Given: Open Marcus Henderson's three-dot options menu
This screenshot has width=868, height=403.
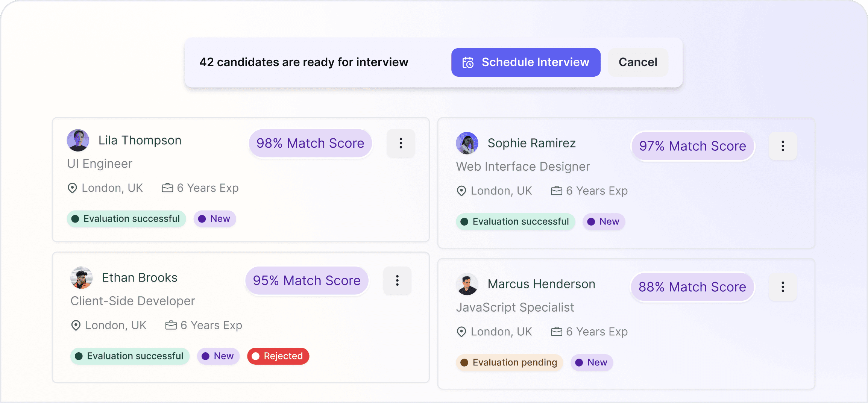Looking at the screenshot, I should coord(783,287).
